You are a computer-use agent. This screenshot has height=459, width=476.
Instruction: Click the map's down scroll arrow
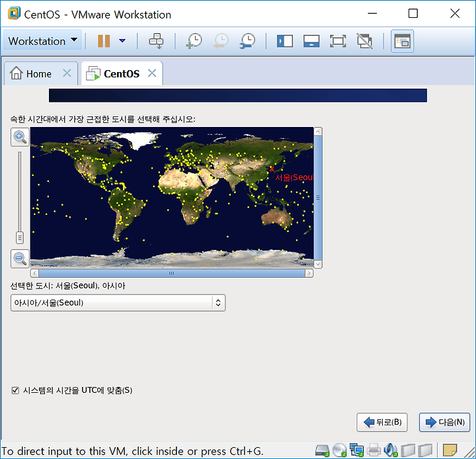(318, 264)
